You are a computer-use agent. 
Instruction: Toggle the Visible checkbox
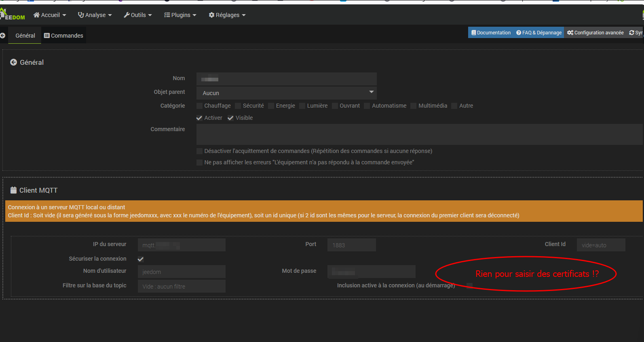(230, 118)
